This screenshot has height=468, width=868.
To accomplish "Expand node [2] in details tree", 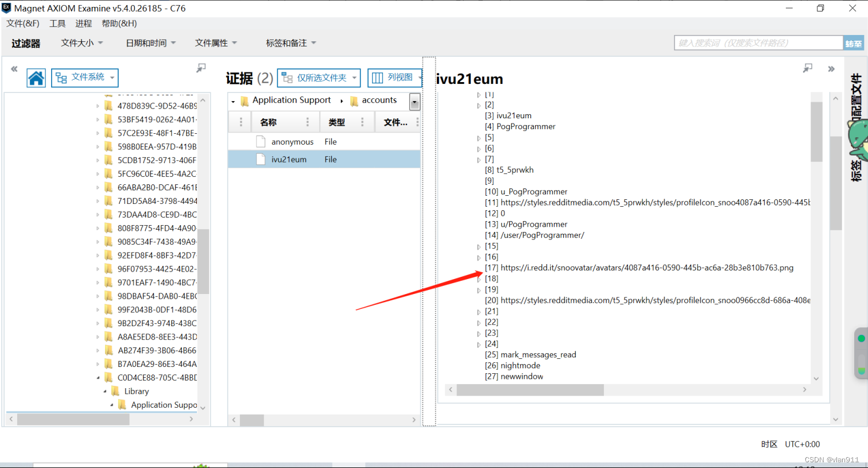I will 479,106.
